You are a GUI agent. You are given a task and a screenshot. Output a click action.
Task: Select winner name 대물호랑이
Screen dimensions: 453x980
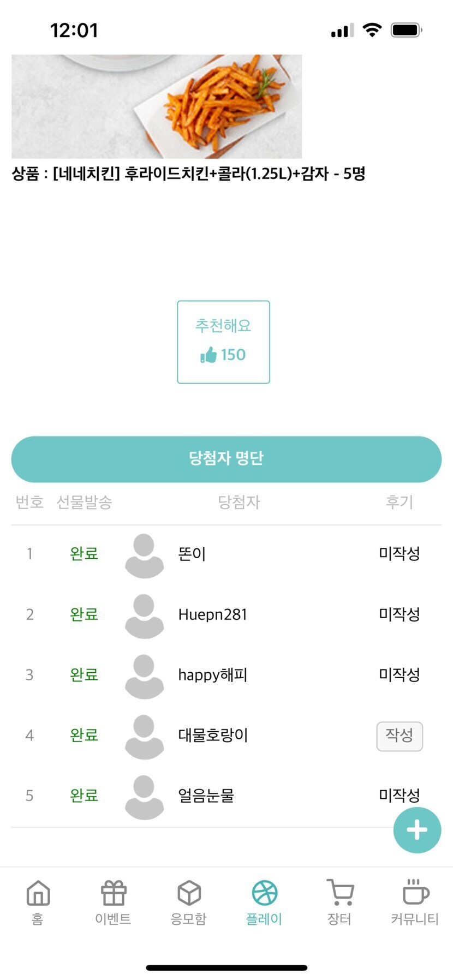click(213, 736)
